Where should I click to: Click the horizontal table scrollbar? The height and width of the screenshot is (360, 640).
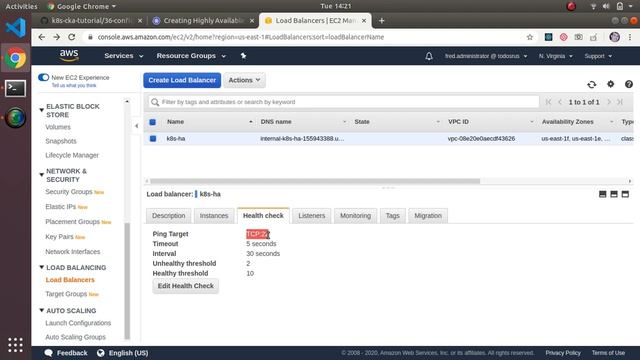[x=315, y=181]
